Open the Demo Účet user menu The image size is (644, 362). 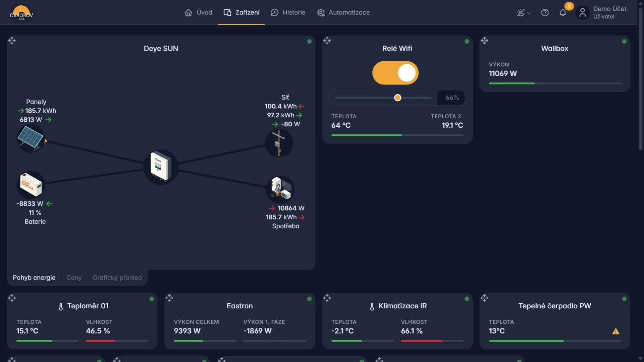coord(602,13)
